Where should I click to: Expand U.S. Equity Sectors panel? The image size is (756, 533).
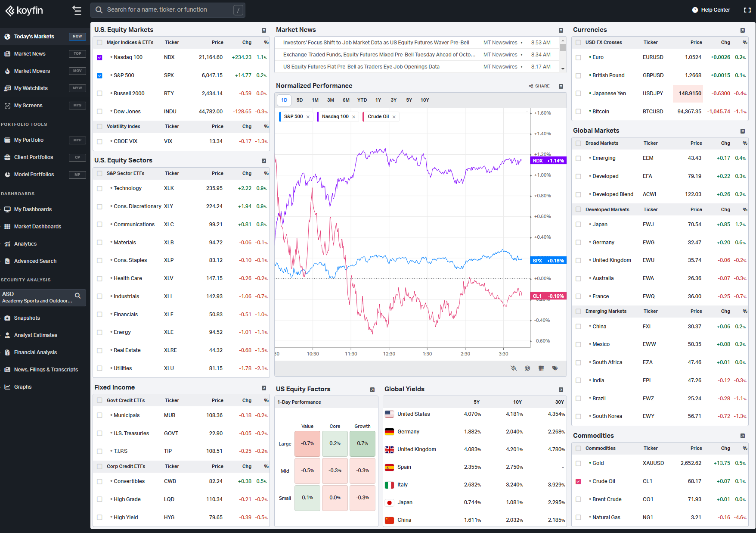tap(264, 161)
